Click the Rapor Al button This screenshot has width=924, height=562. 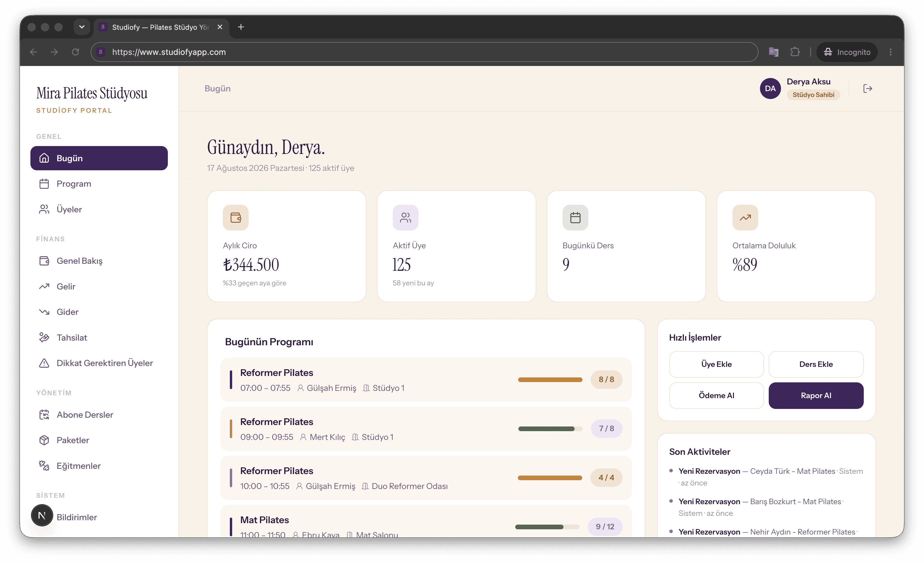pyautogui.click(x=816, y=395)
